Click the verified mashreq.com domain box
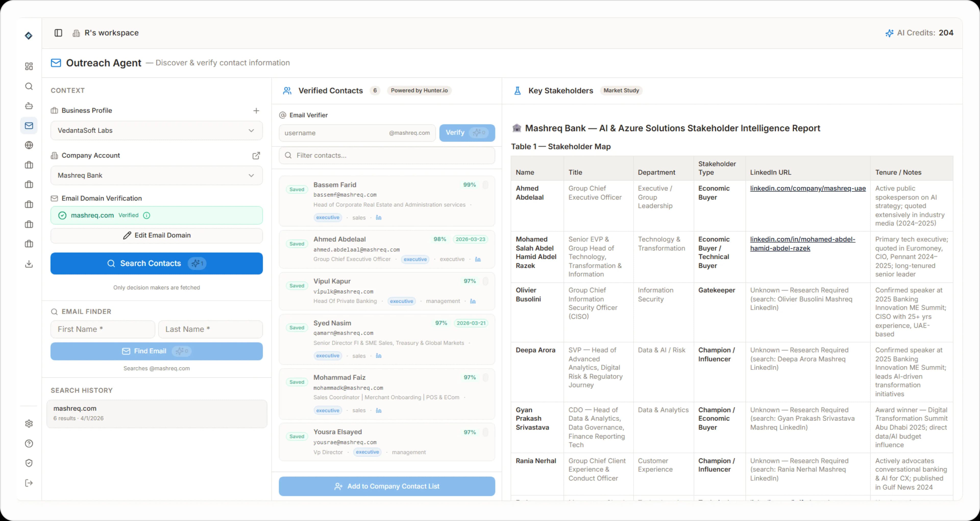980x521 pixels. 156,215
